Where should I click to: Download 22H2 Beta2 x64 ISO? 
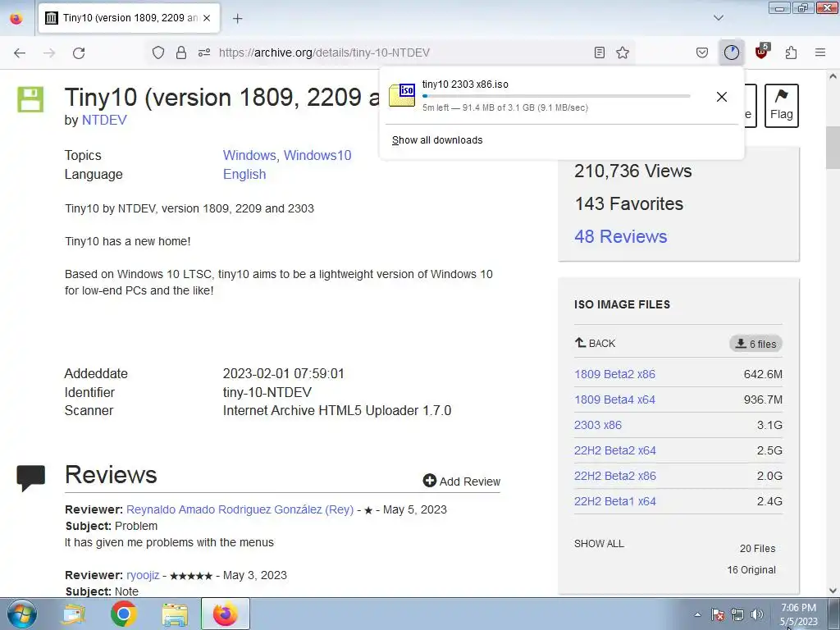tap(615, 450)
